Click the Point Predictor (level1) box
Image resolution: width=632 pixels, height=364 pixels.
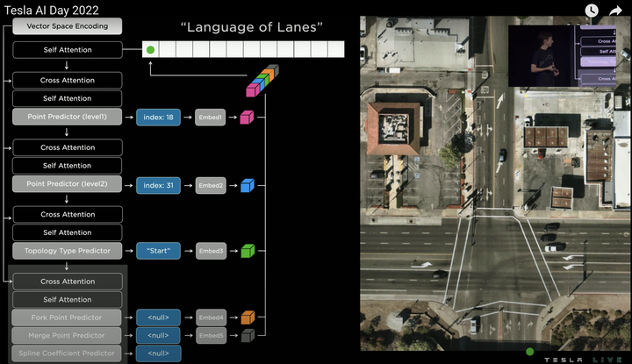(x=67, y=117)
